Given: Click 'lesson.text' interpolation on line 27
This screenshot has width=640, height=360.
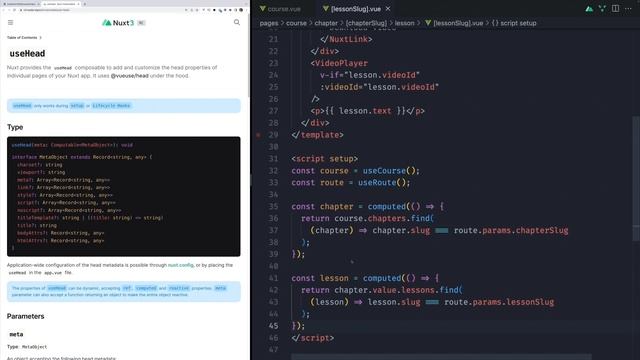Looking at the screenshot, I should (364, 111).
